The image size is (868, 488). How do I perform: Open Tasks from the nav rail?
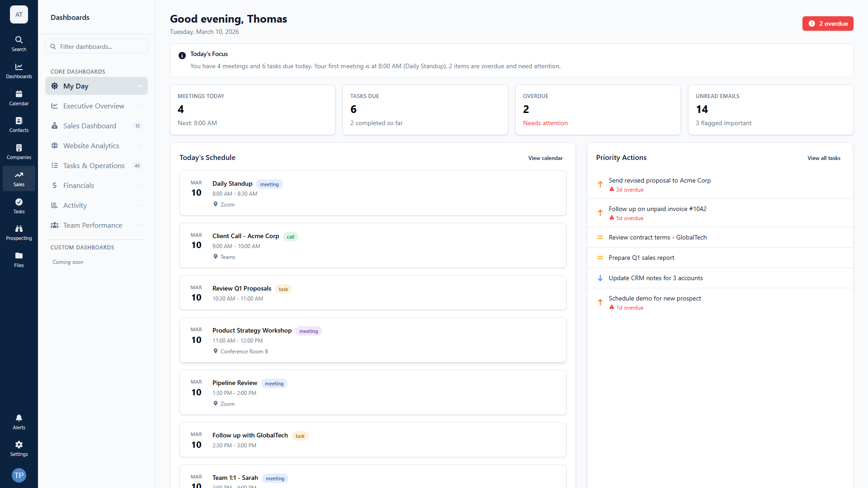[x=19, y=206]
